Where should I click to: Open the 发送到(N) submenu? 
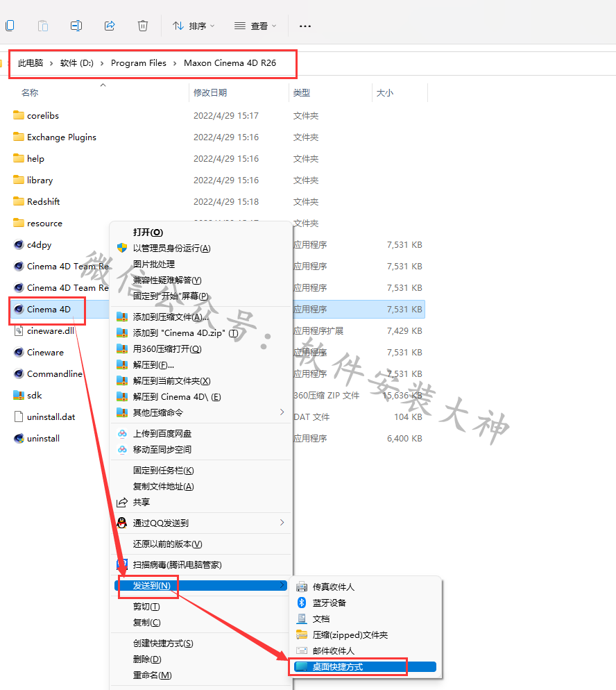tap(200, 586)
